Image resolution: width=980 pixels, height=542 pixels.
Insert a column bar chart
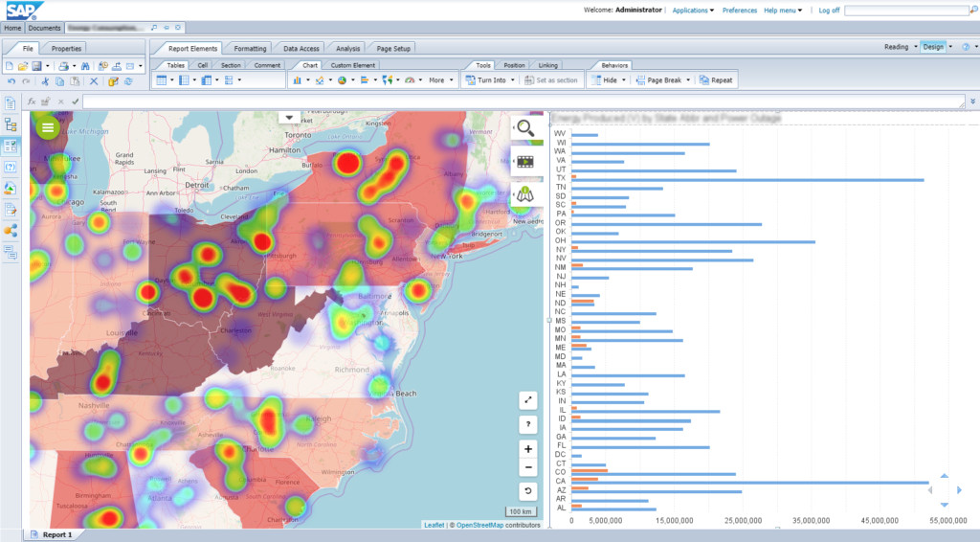[x=298, y=80]
